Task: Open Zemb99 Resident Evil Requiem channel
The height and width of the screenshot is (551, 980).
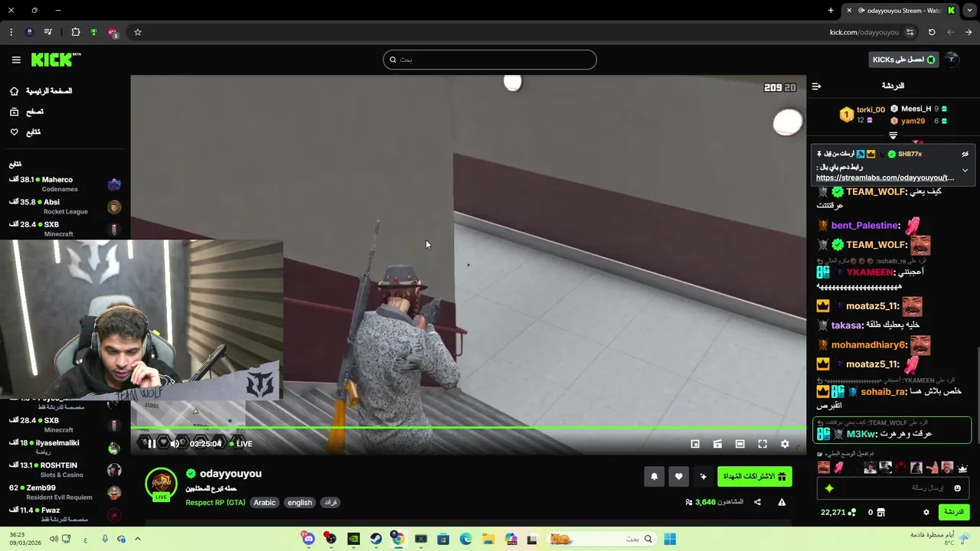Action: pyautogui.click(x=64, y=492)
